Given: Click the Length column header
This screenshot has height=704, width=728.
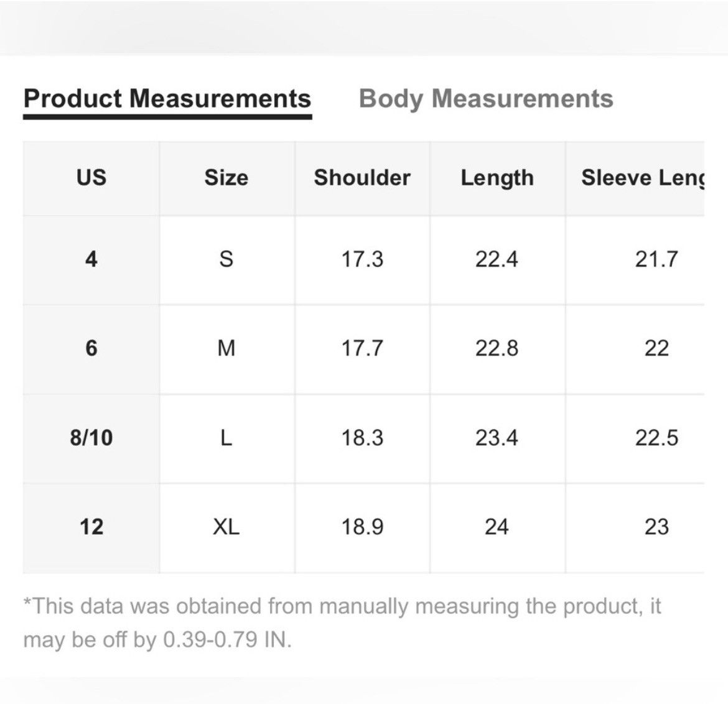Looking at the screenshot, I should point(497,178).
